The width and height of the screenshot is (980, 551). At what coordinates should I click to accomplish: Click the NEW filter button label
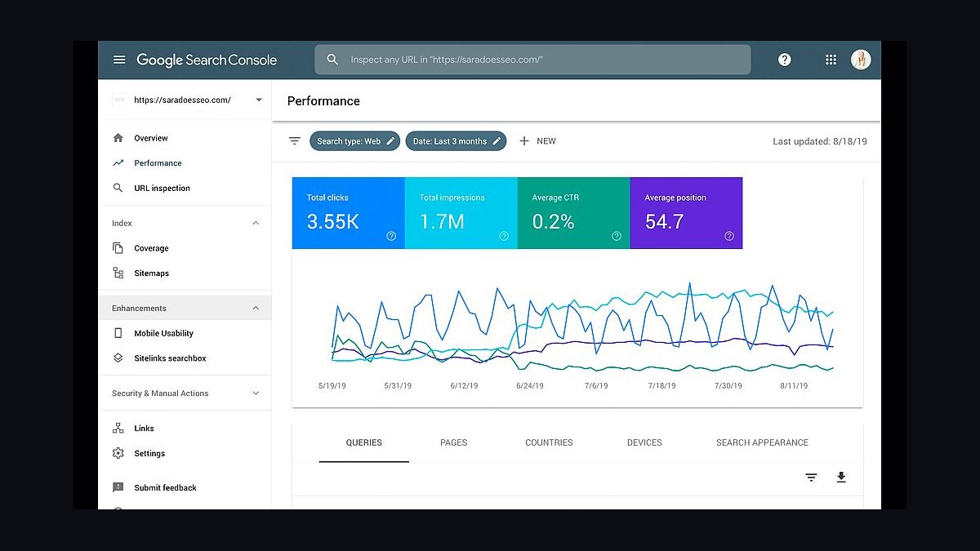[x=546, y=141]
